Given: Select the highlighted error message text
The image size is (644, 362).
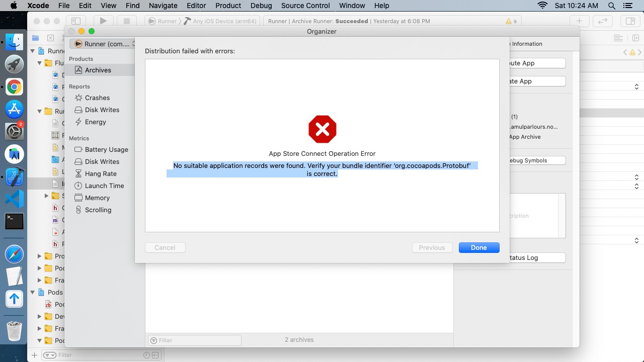Looking at the screenshot, I should pyautogui.click(x=322, y=169).
